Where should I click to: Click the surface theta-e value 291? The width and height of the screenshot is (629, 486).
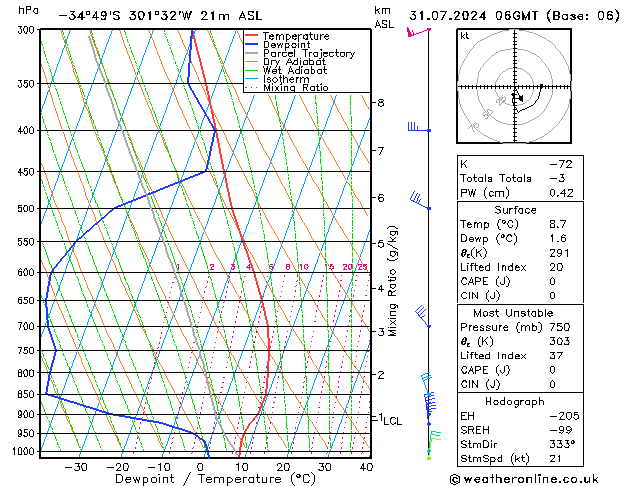click(560, 253)
